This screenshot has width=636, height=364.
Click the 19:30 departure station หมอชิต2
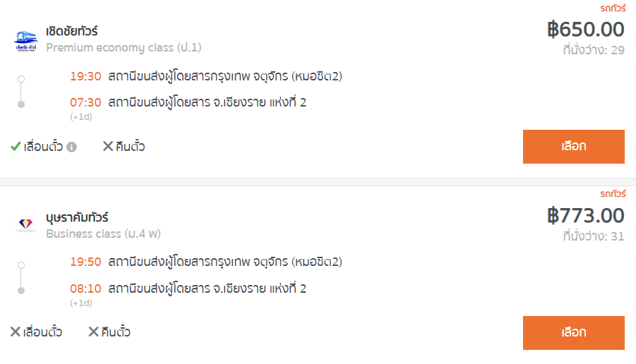point(225,76)
